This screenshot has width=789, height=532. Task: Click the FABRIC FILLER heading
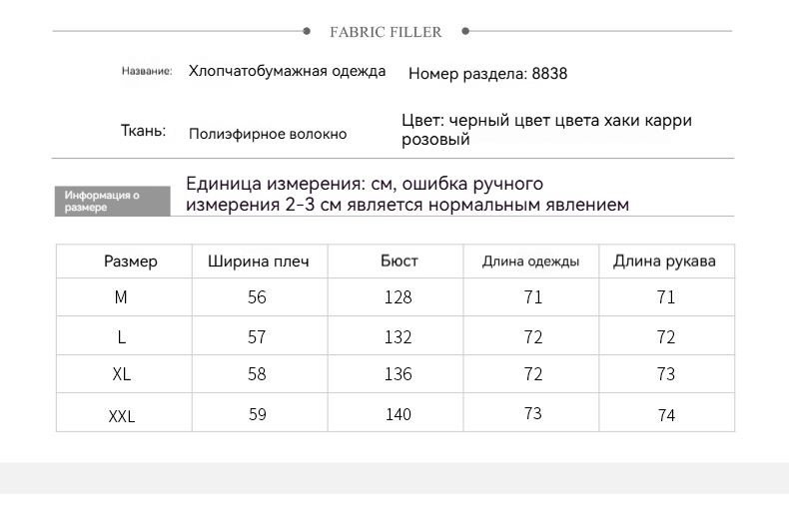point(386,32)
